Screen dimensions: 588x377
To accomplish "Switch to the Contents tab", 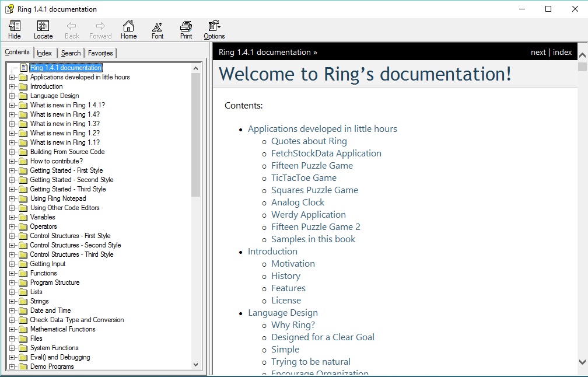I will (x=17, y=52).
